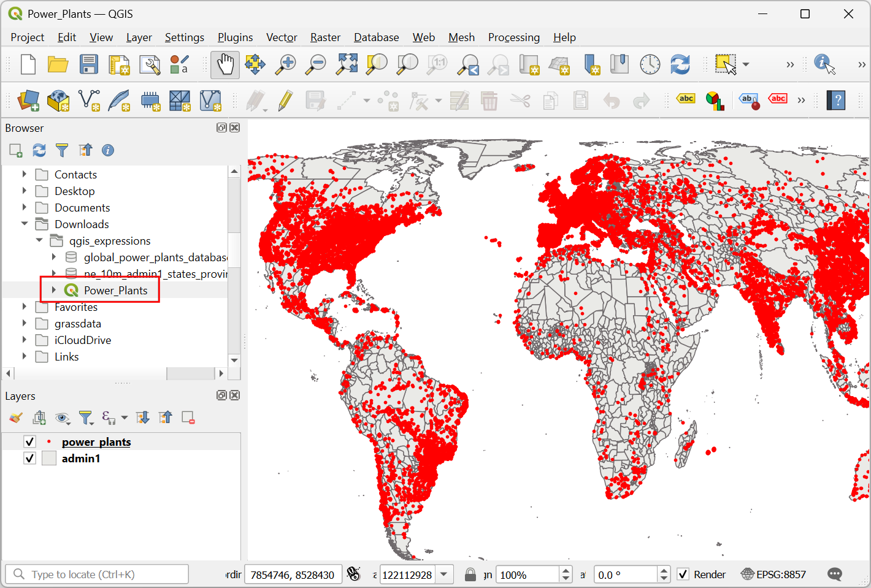Click the locator search field

tap(97, 575)
